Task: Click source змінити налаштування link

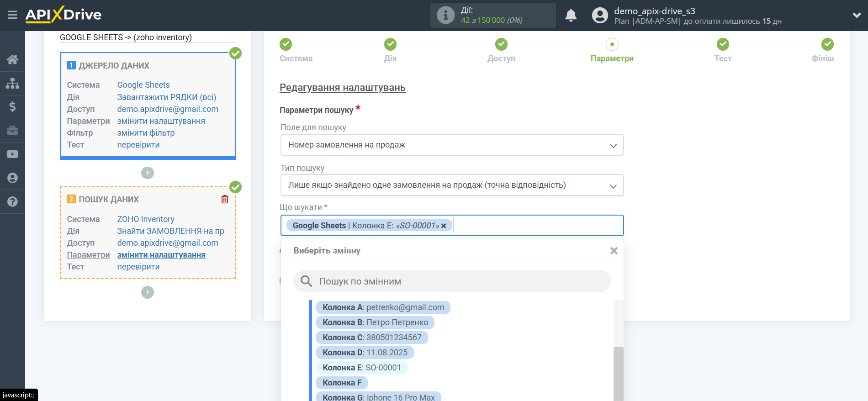Action: [161, 121]
